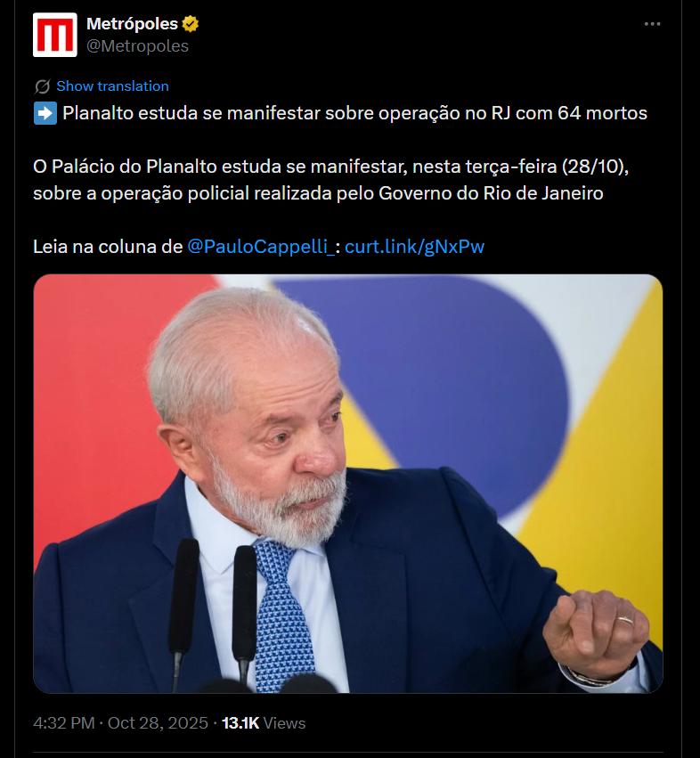Open the @PauloCappelli_ mention

coord(261,247)
